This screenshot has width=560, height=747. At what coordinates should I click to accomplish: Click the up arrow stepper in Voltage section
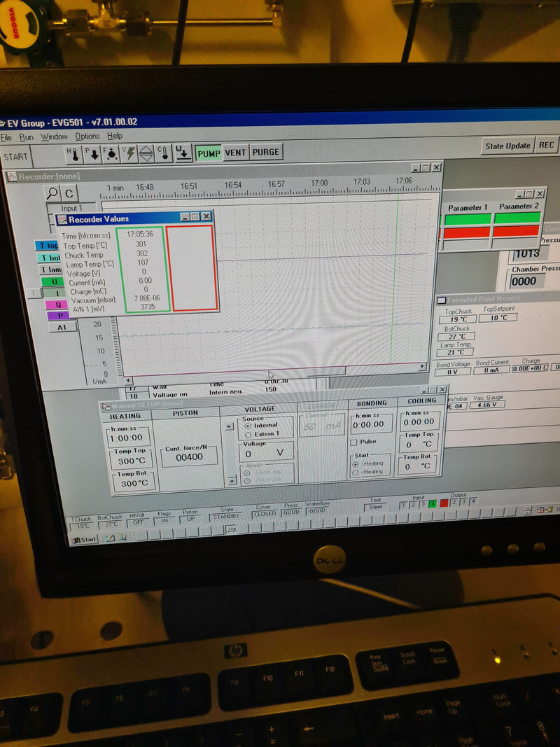(230, 427)
